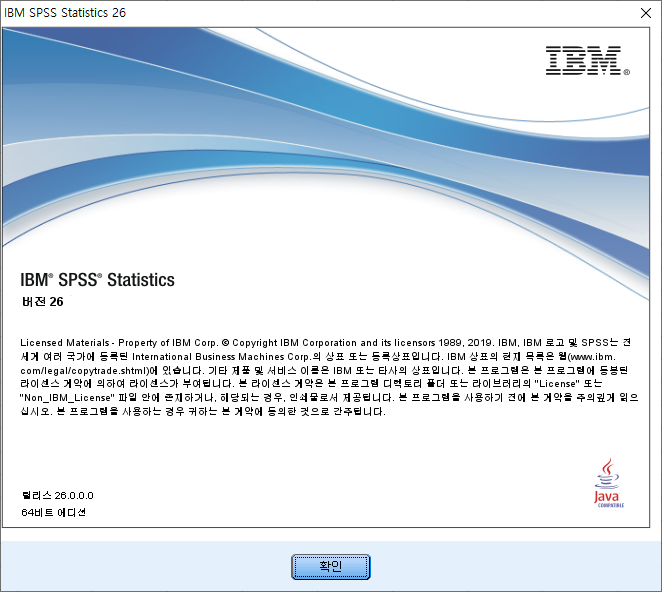The height and width of the screenshot is (592, 662).
Task: Click the 확인 confirmation button
Action: [x=331, y=567]
